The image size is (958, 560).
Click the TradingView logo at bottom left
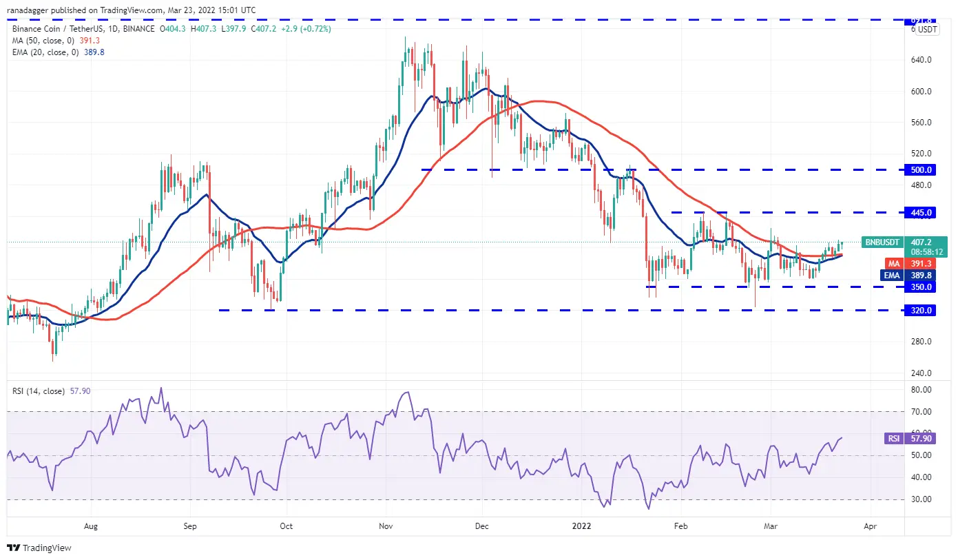point(39,548)
